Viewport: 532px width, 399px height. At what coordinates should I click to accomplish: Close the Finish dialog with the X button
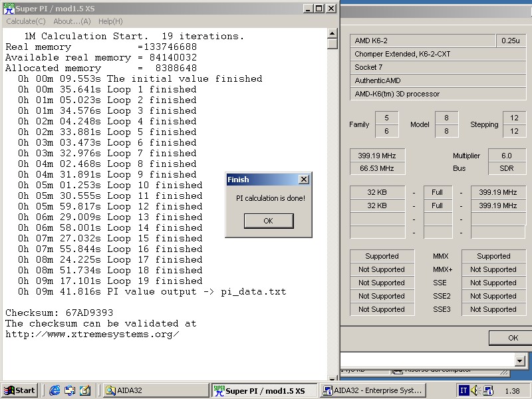coord(304,180)
